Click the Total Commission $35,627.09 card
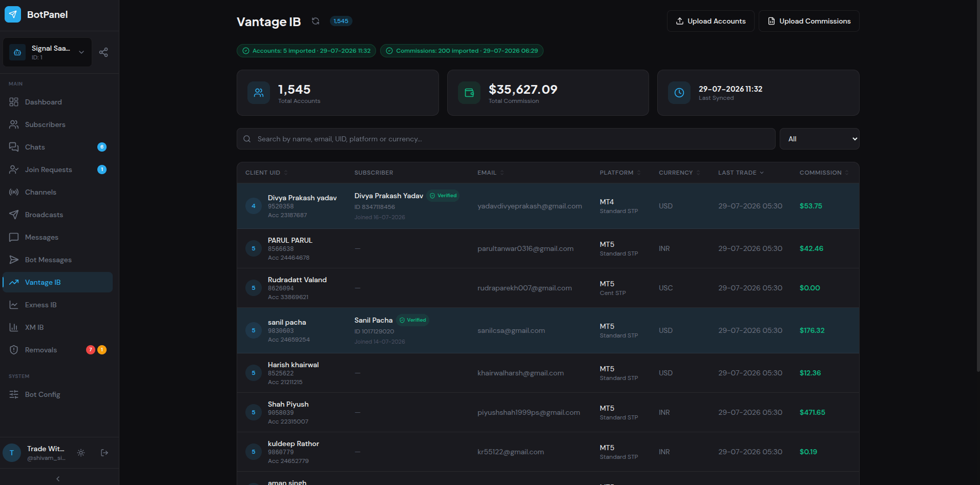 (x=548, y=93)
